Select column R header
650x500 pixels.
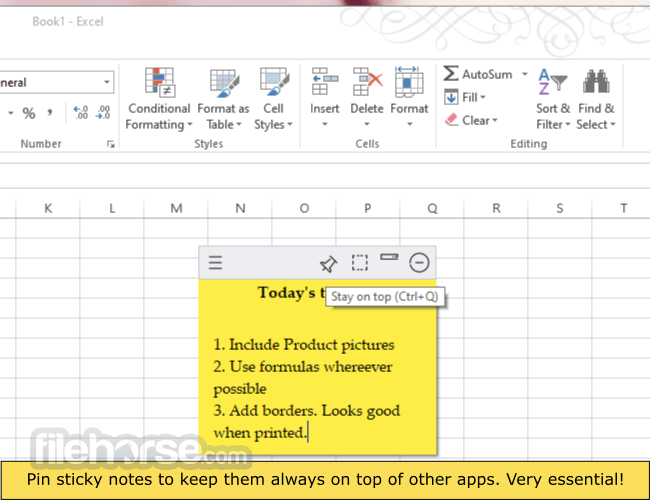pos(496,208)
